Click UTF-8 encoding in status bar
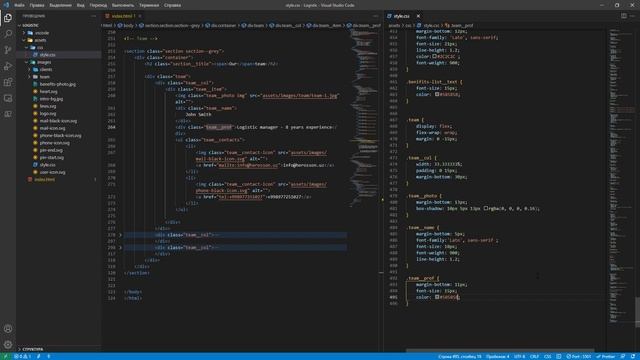Image resolution: width=640 pixels, height=360 pixels. click(x=520, y=356)
